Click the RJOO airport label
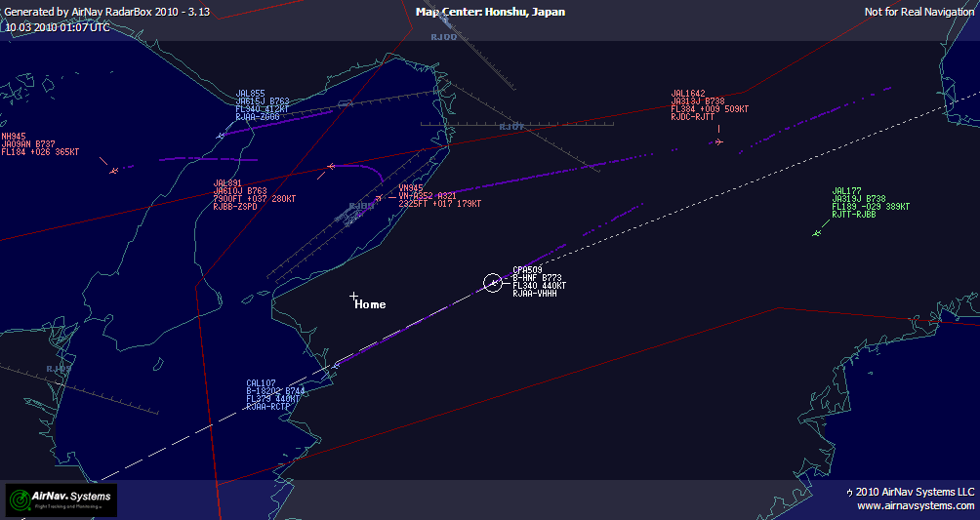The image size is (980, 520). [444, 37]
